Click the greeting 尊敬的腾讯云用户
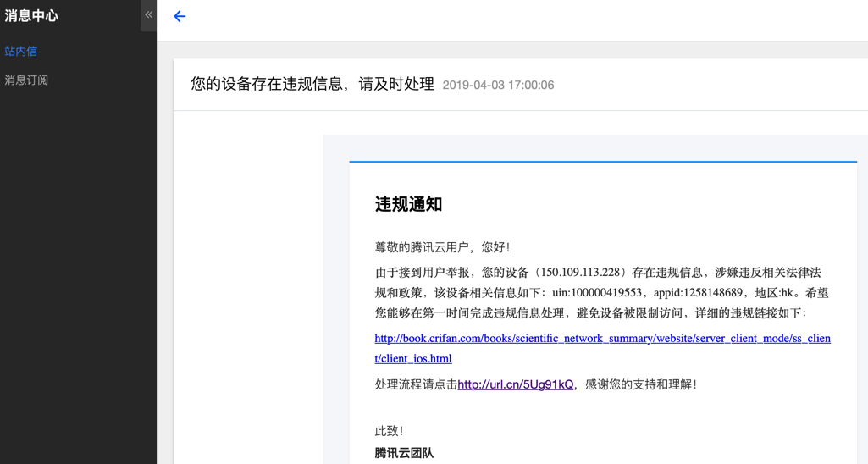Viewport: 868px width, 464px height. (442, 247)
